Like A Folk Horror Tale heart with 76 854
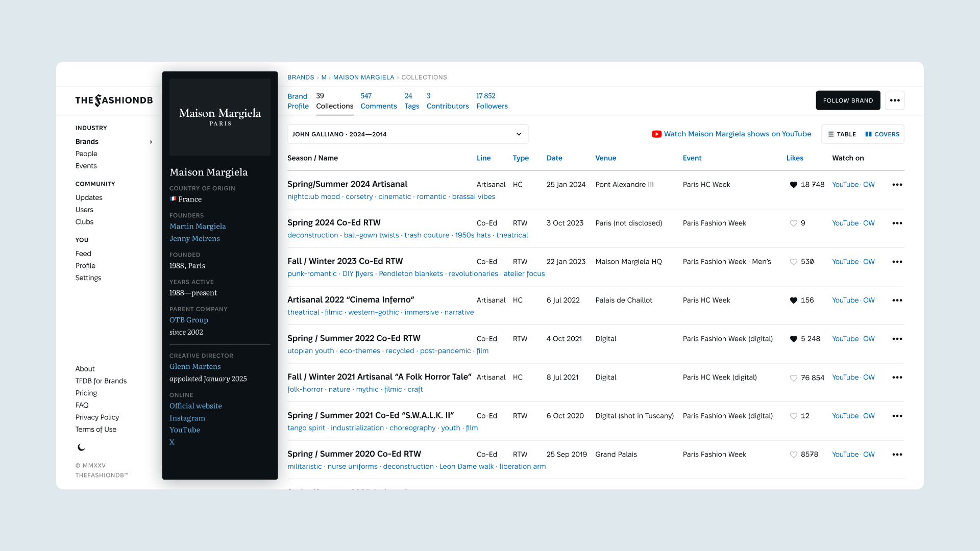The width and height of the screenshot is (980, 551). click(x=793, y=378)
